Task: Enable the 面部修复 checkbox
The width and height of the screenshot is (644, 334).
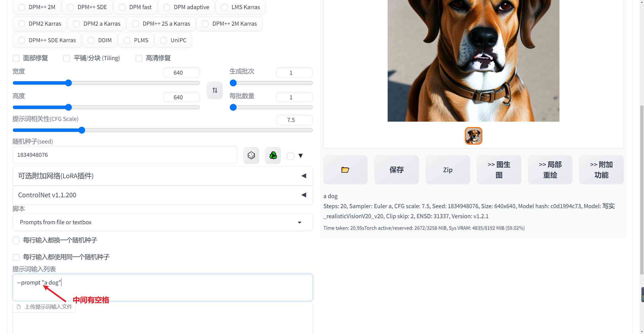Action: [x=16, y=58]
